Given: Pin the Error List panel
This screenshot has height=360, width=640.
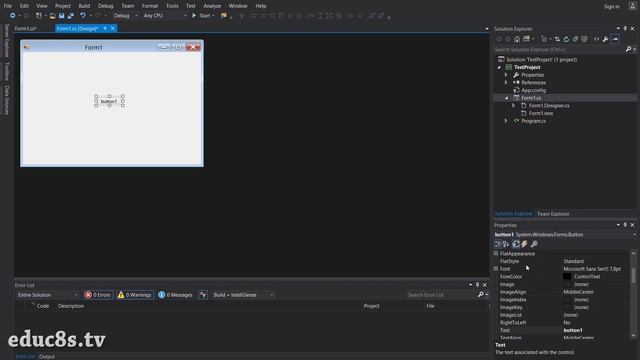Looking at the screenshot, I should click(x=478, y=285).
